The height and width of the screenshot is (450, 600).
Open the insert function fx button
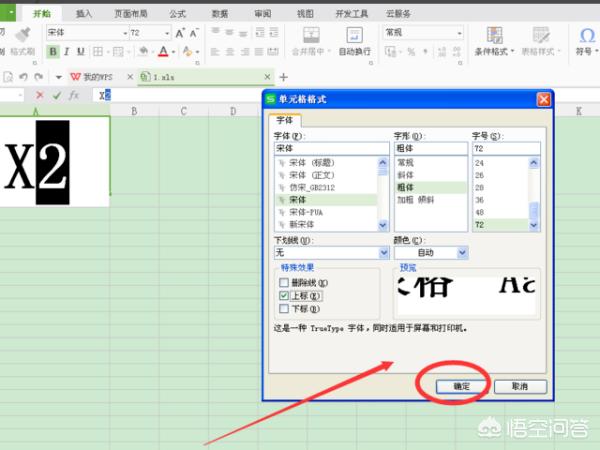[x=73, y=95]
